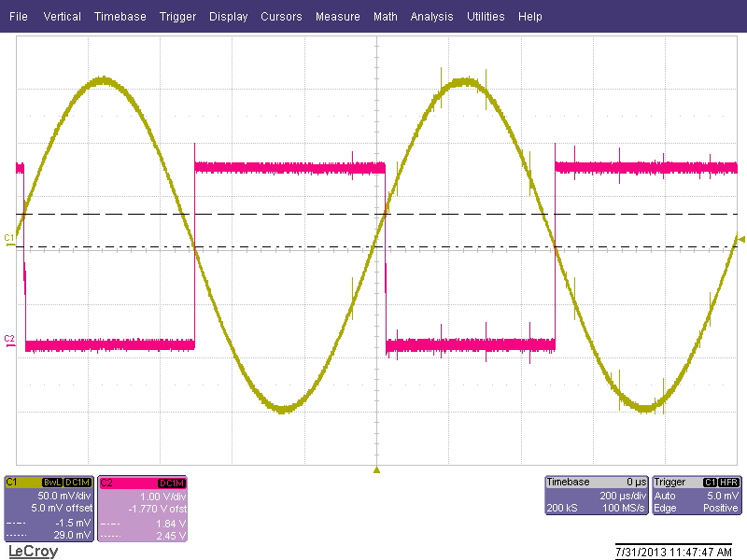Click the 1.00 V/div scale value
This screenshot has height=560, width=747.
(x=162, y=497)
